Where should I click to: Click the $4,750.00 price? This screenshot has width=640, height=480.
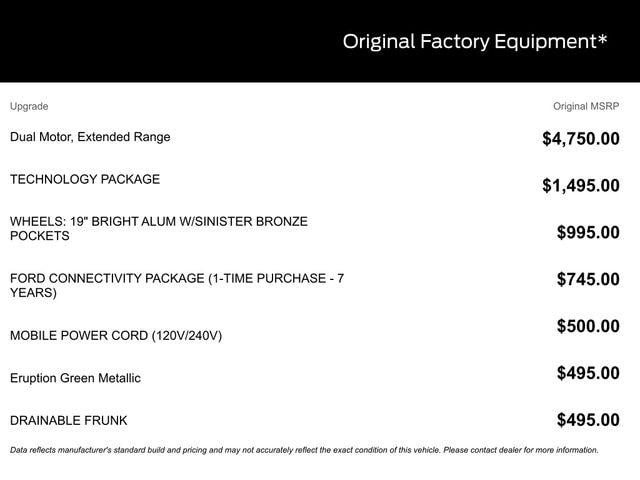pos(580,139)
